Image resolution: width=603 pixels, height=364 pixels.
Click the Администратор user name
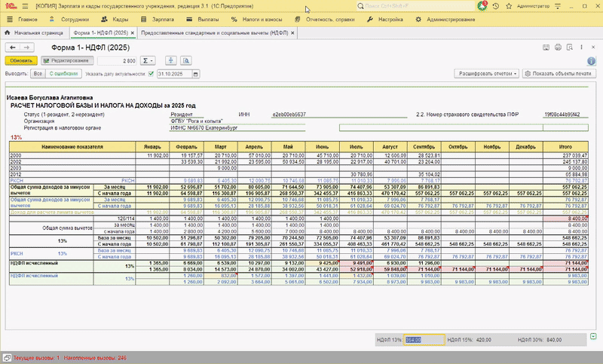pyautogui.click(x=533, y=6)
